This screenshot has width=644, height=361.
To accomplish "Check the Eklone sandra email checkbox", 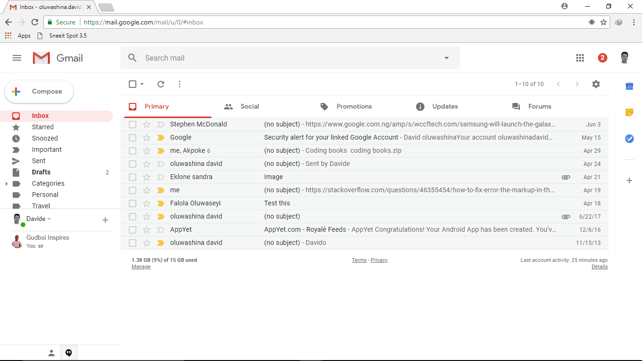I will coord(133,177).
